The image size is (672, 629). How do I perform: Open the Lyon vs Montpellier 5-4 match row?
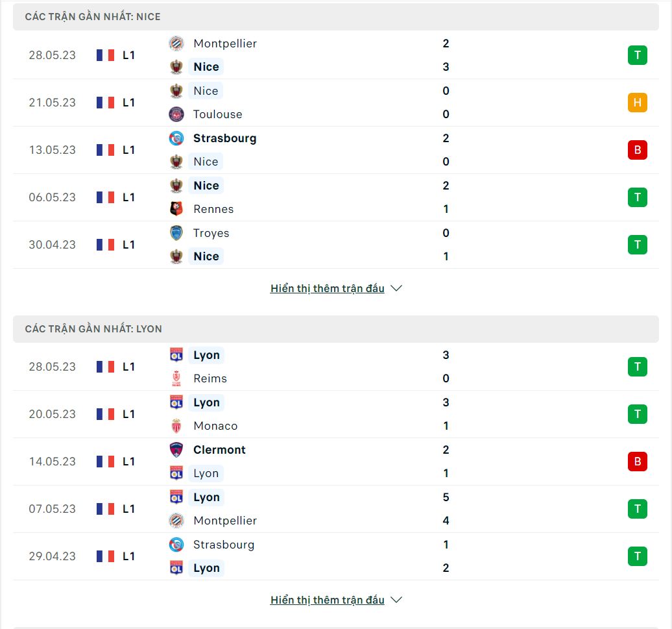pyautogui.click(x=336, y=509)
